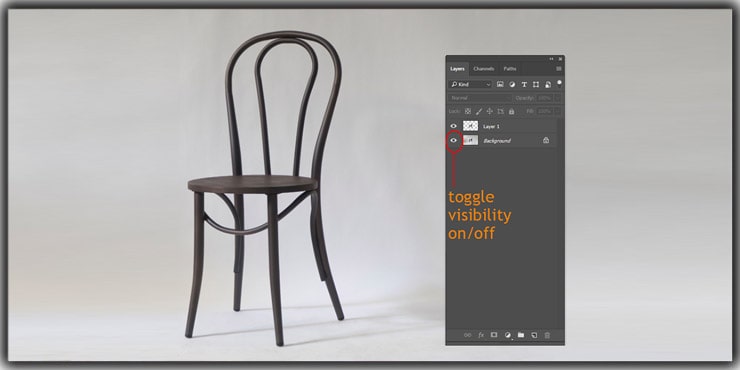Select Layer 1 thumbnail
This screenshot has height=370, width=740.
pyautogui.click(x=470, y=126)
